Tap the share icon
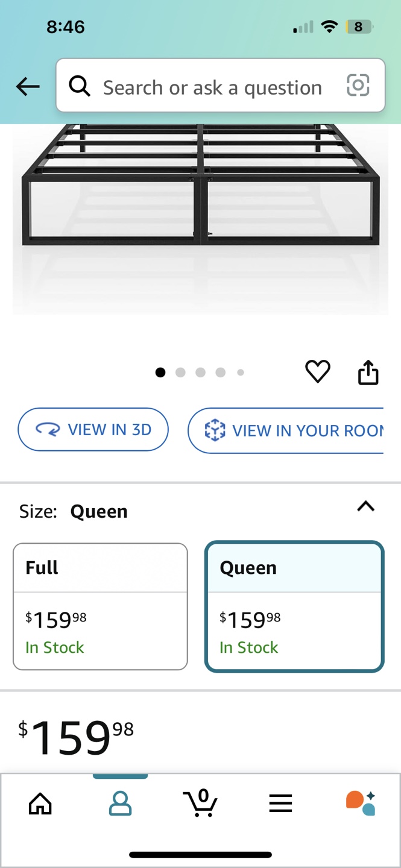This screenshot has width=401, height=868. click(x=368, y=373)
